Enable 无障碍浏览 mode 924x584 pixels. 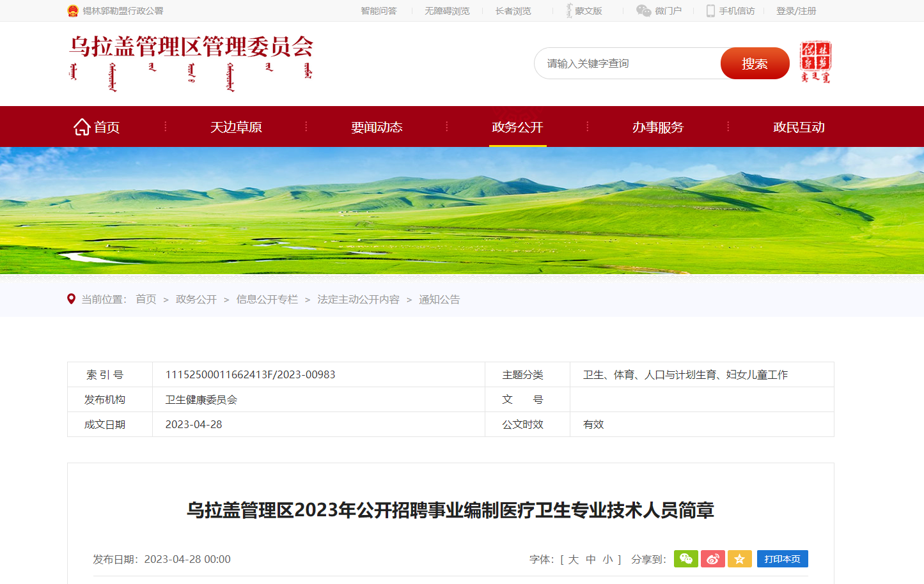(x=447, y=11)
